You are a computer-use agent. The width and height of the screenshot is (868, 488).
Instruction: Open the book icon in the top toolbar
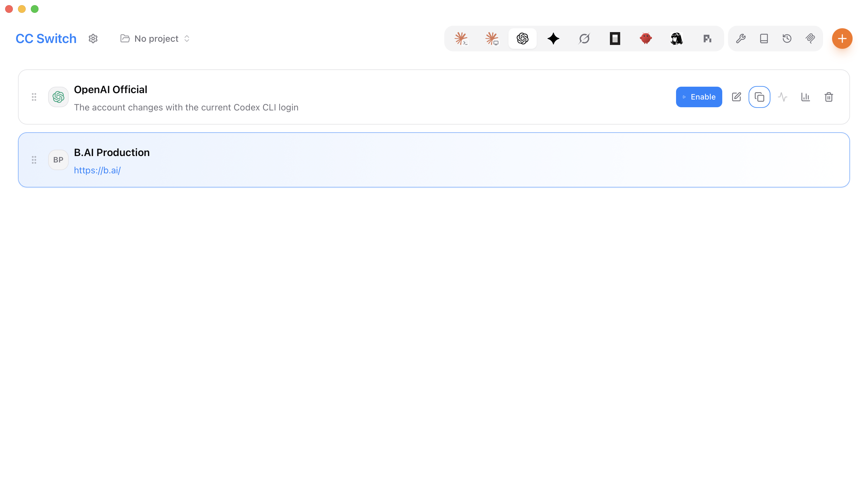coord(764,39)
